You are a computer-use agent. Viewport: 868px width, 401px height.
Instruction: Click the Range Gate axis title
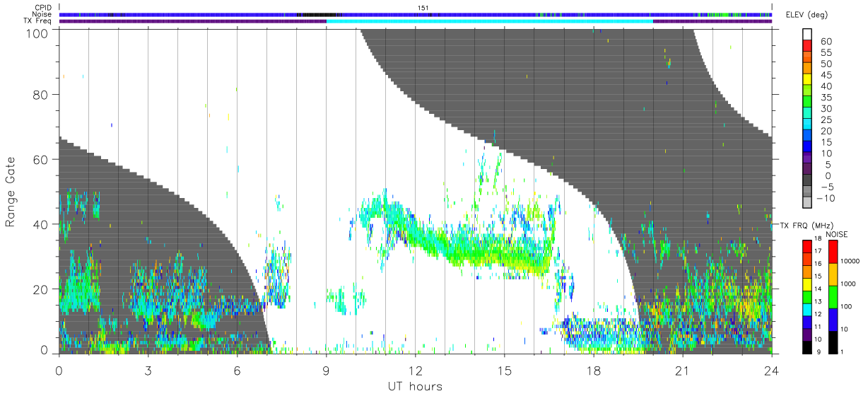[11, 192]
